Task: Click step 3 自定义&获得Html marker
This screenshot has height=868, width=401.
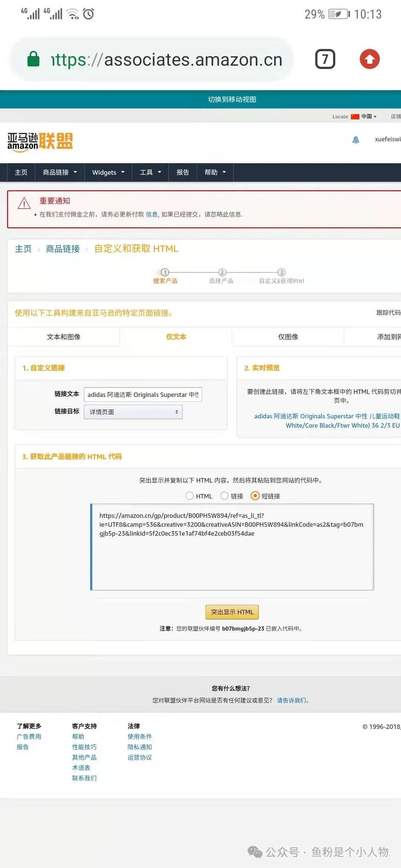Action: (281, 276)
